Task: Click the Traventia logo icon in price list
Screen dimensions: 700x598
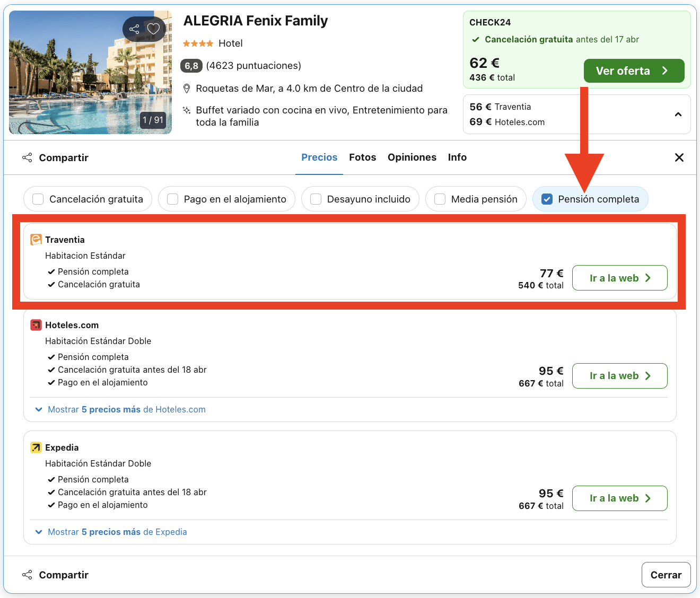Action: (x=36, y=240)
